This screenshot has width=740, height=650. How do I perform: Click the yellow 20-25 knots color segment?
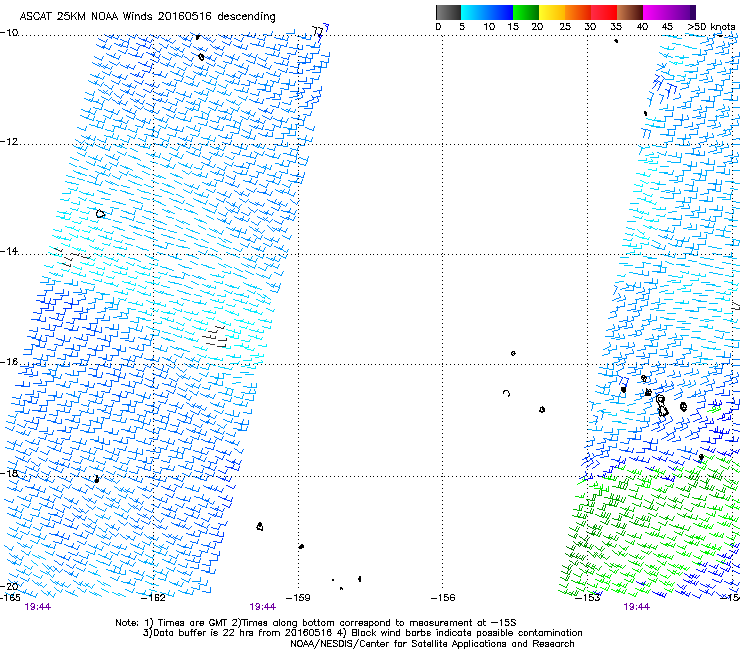[552, 12]
